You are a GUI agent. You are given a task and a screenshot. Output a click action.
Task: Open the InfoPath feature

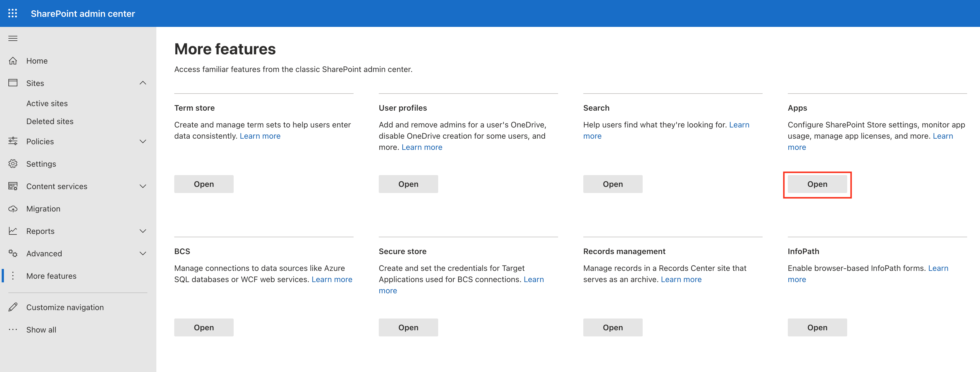pos(817,327)
